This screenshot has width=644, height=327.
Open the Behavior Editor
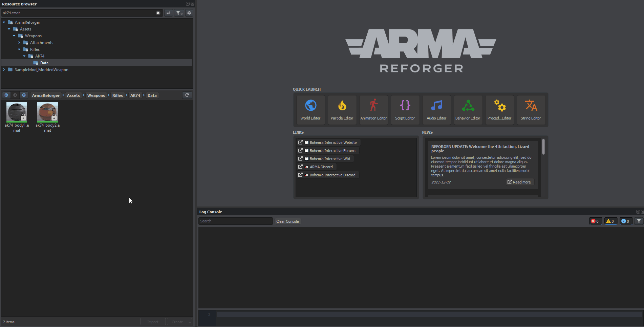point(468,110)
